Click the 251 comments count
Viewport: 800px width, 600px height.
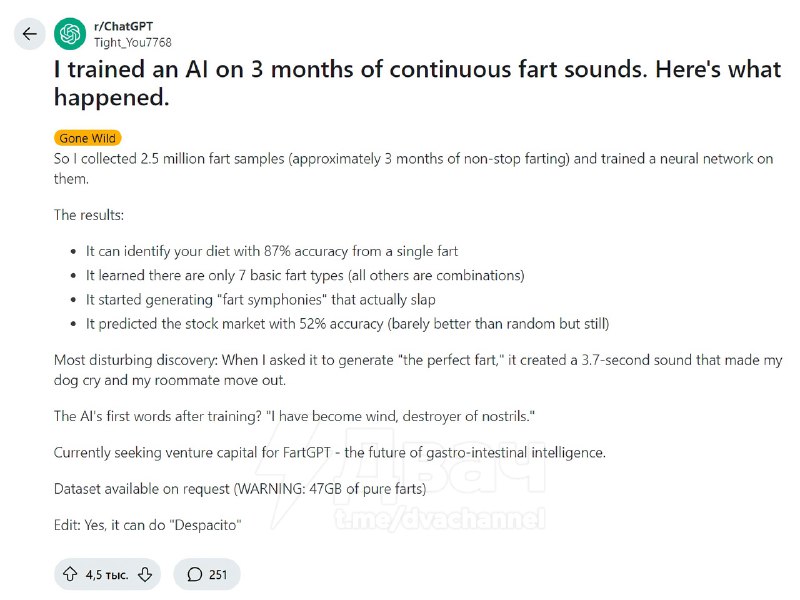(x=218, y=574)
